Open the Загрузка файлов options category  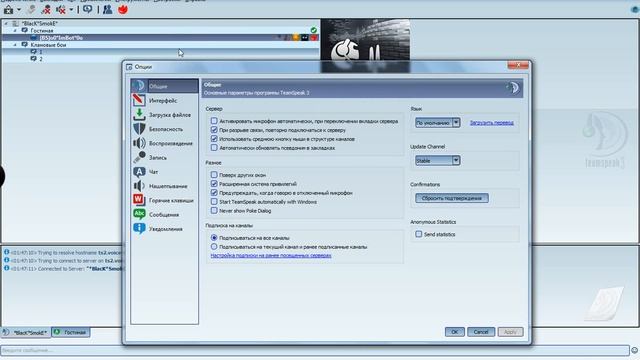pyautogui.click(x=164, y=115)
